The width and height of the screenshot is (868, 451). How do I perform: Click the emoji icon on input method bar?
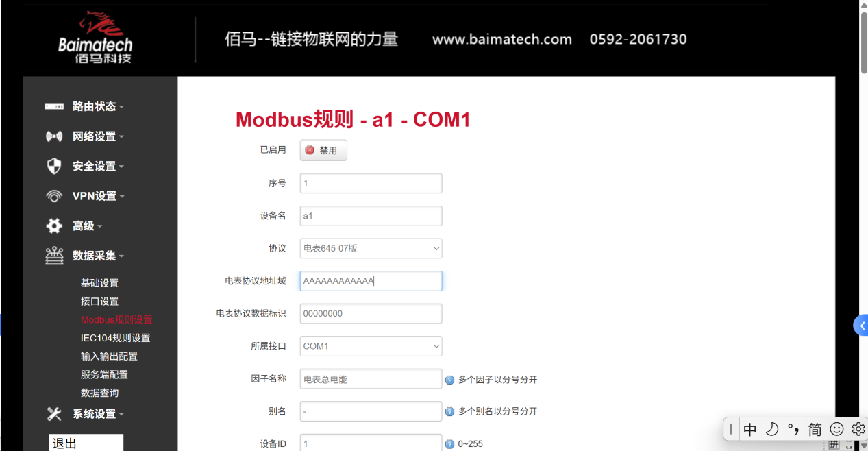(836, 428)
